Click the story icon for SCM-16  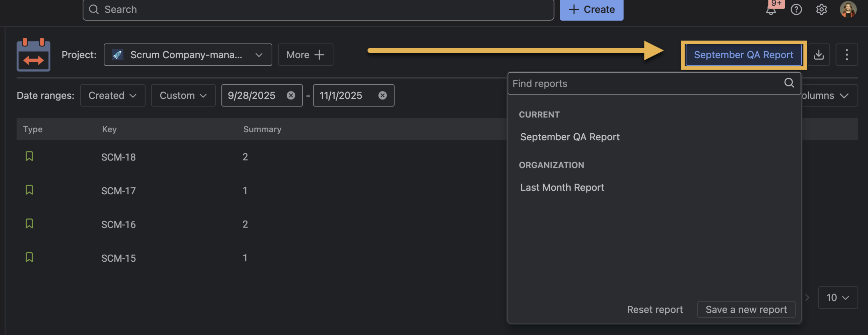click(x=29, y=223)
